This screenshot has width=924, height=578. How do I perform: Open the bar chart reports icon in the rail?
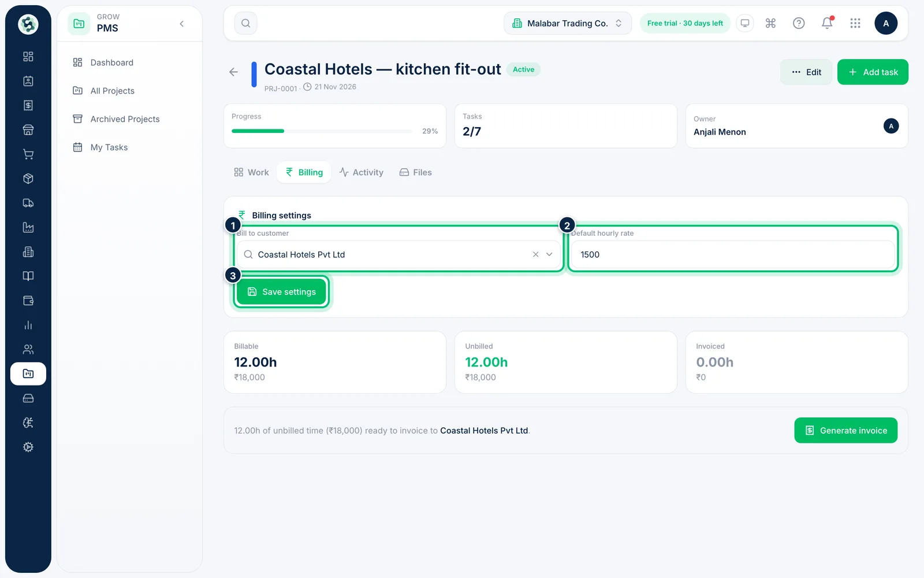[x=28, y=325]
